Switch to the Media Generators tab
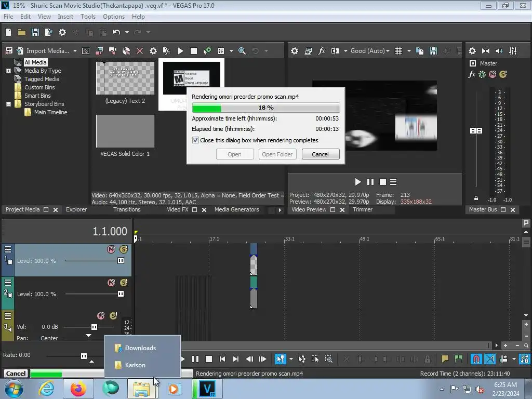 (236, 210)
